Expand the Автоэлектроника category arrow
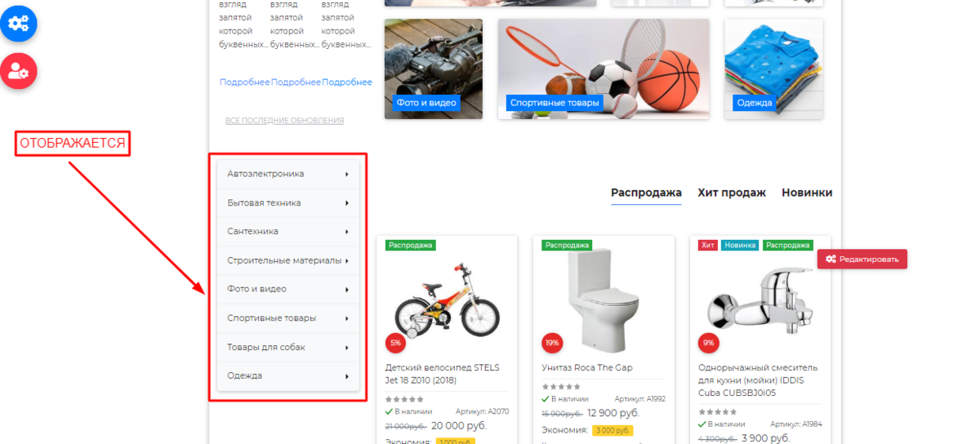 pos(347,174)
